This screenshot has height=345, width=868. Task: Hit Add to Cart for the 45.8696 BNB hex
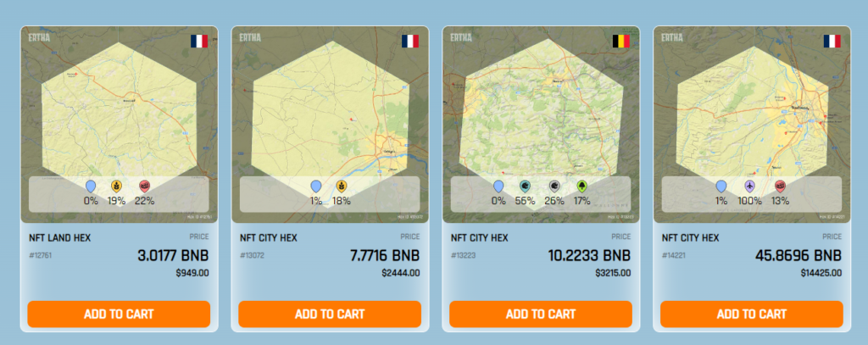coord(752,314)
